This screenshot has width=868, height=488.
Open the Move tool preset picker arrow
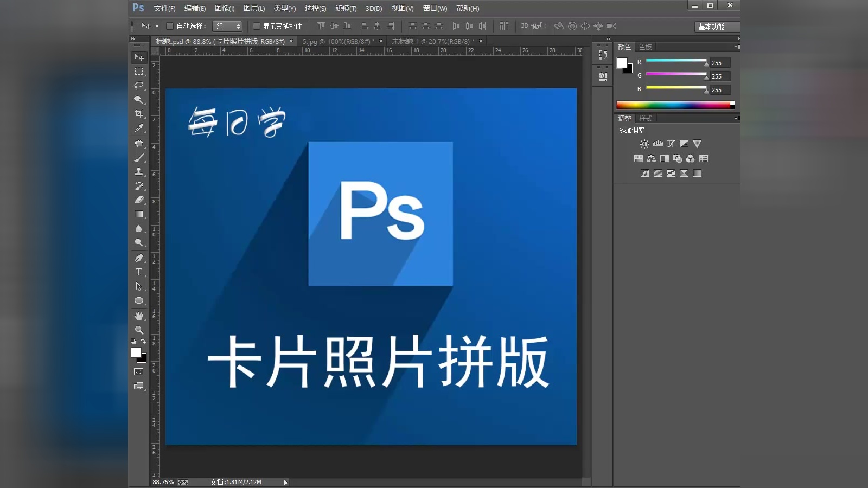157,26
